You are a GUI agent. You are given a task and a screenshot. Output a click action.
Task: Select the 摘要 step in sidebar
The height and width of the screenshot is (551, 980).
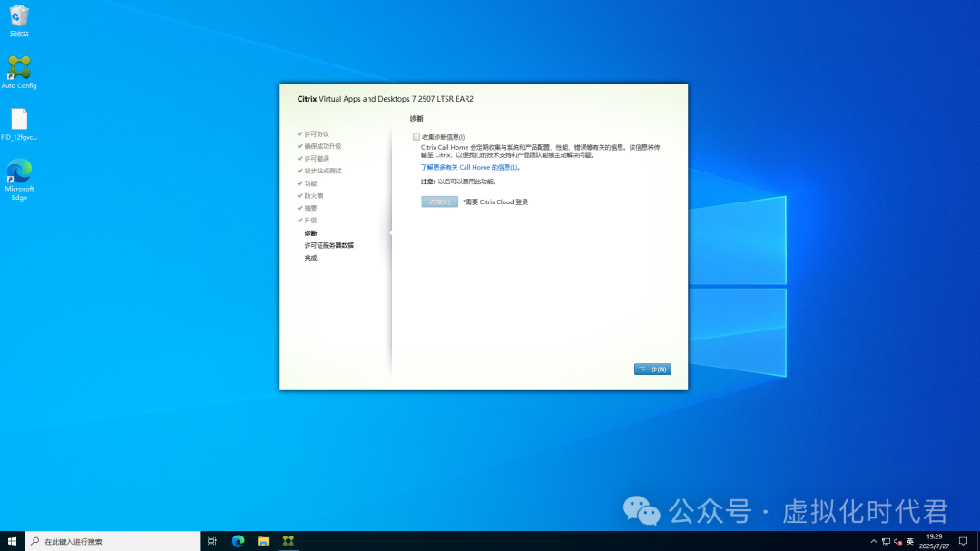click(x=310, y=208)
